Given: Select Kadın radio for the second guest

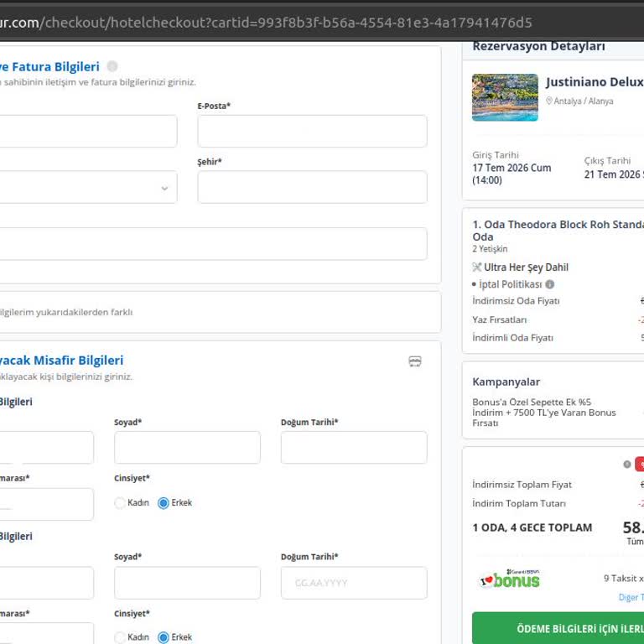Looking at the screenshot, I should point(120,637).
